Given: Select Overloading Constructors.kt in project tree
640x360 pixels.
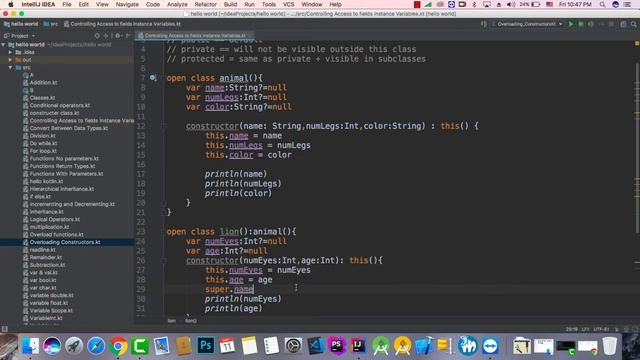Looking at the screenshot, I should click(x=64, y=242).
